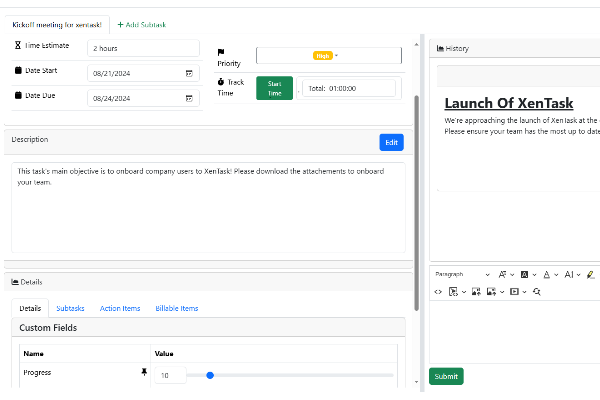Click the upload image icon in editor
The image size is (600, 400).
pyautogui.click(x=476, y=291)
